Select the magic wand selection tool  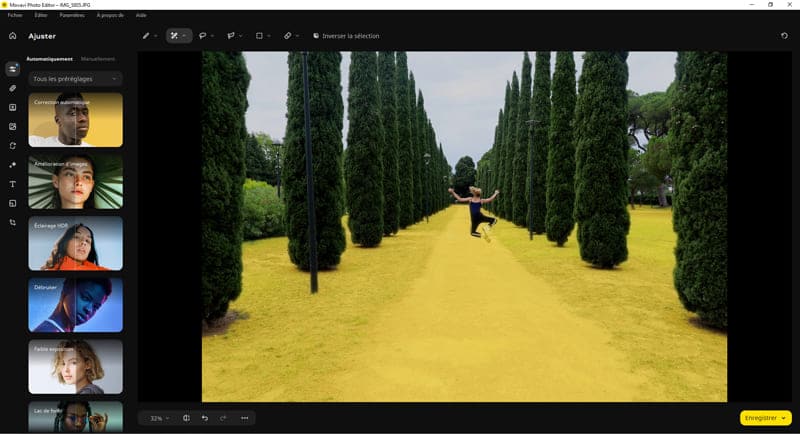tap(174, 36)
